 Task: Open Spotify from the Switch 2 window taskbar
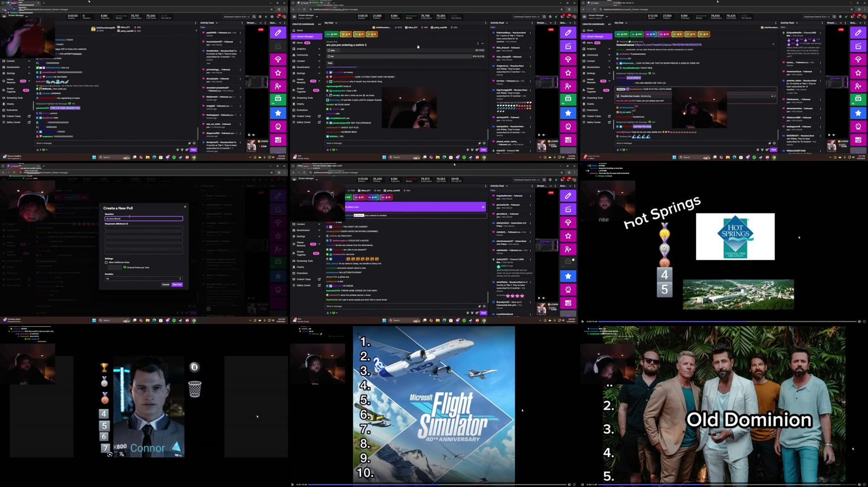pyautogui.click(x=464, y=157)
